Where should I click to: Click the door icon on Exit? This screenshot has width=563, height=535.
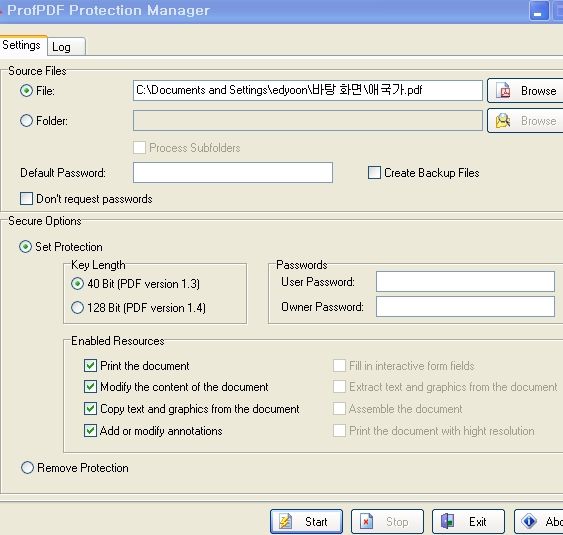(447, 521)
